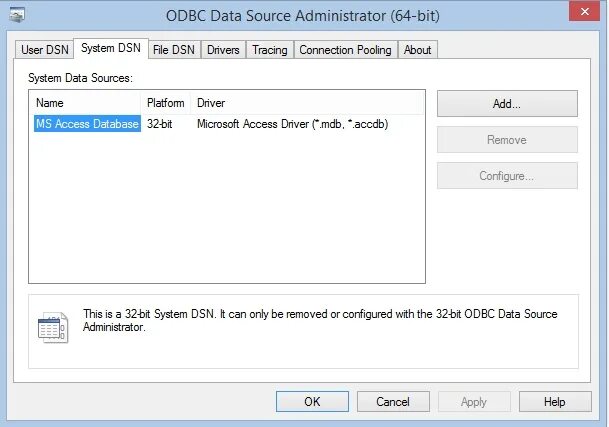Click the Apply button
This screenshot has width=609, height=427.
pyautogui.click(x=474, y=401)
